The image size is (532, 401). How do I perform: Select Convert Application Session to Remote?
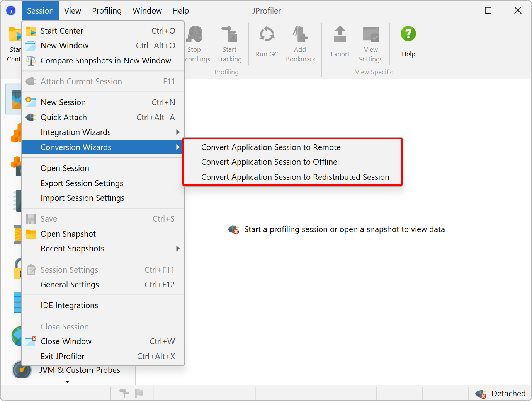click(271, 147)
